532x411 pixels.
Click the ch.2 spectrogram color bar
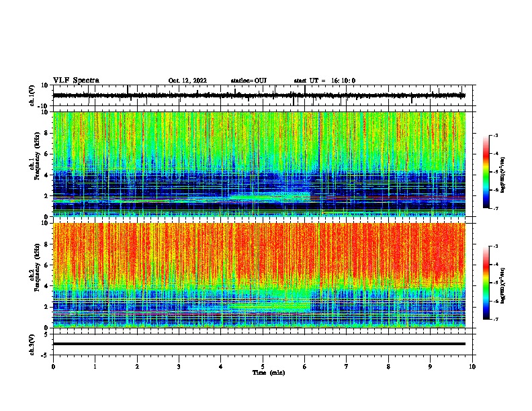486,283
